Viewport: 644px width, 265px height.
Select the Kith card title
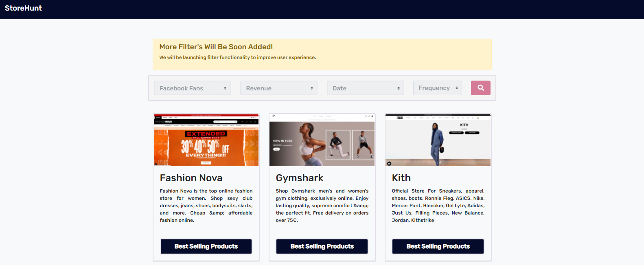tap(401, 178)
